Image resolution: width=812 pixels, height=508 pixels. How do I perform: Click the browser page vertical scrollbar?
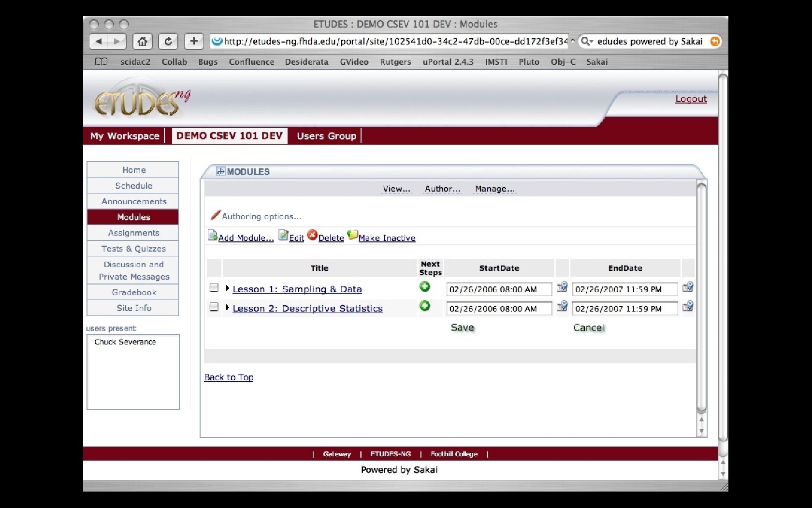[x=723, y=256]
